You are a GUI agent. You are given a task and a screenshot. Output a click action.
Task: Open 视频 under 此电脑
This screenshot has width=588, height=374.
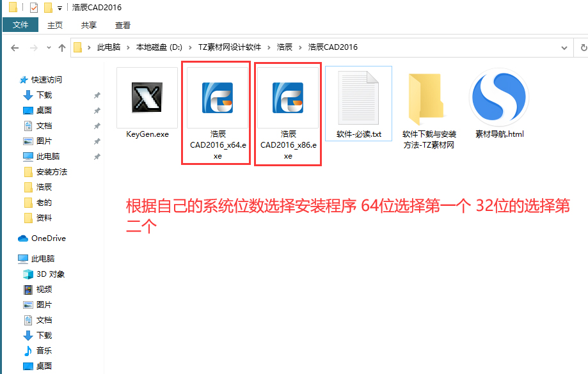[x=44, y=290]
